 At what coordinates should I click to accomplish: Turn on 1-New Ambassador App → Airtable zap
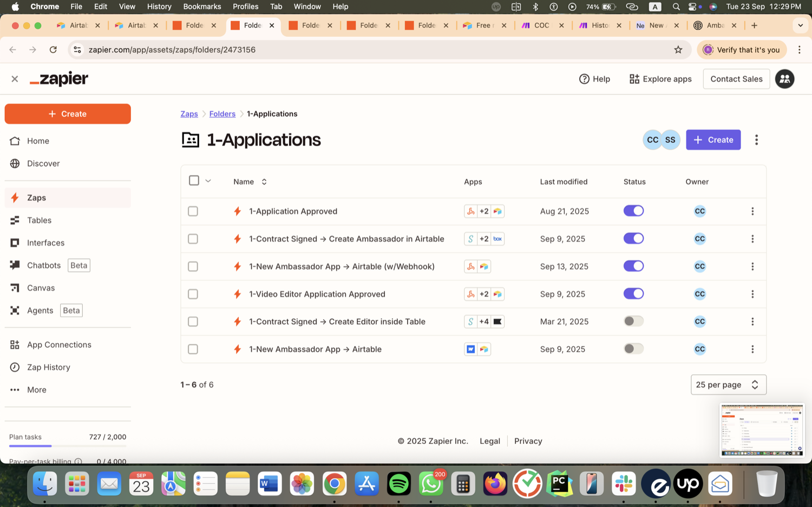click(x=633, y=349)
